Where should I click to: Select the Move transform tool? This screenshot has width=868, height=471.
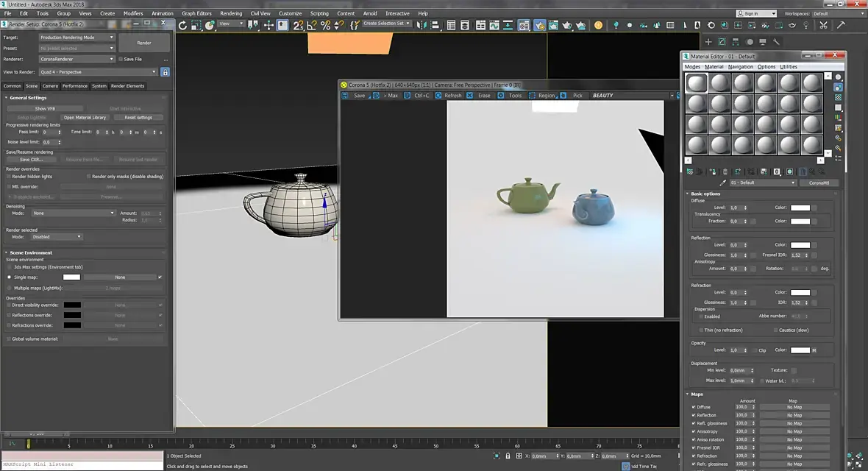click(x=268, y=25)
